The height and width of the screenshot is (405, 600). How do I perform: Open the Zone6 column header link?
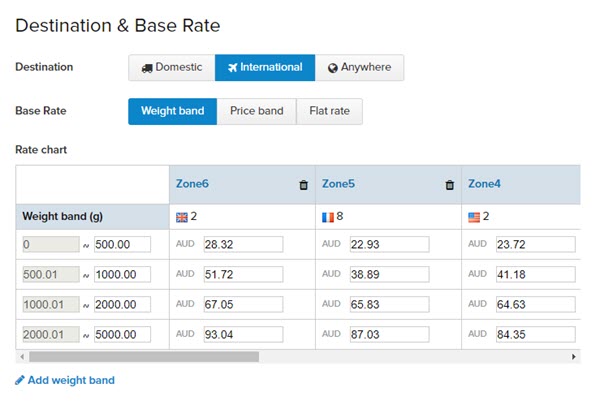(x=192, y=184)
